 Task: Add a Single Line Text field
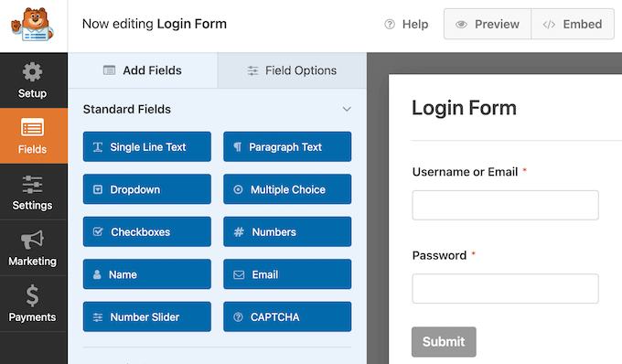pos(146,146)
